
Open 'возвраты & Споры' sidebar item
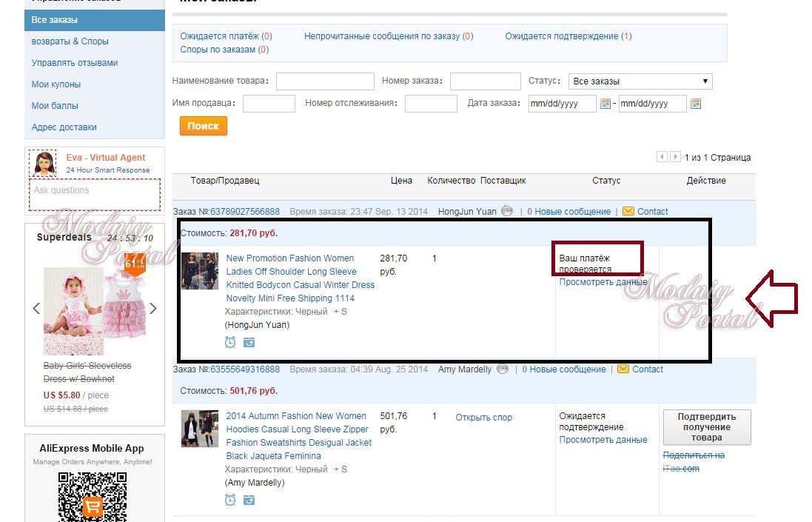pyautogui.click(x=70, y=41)
